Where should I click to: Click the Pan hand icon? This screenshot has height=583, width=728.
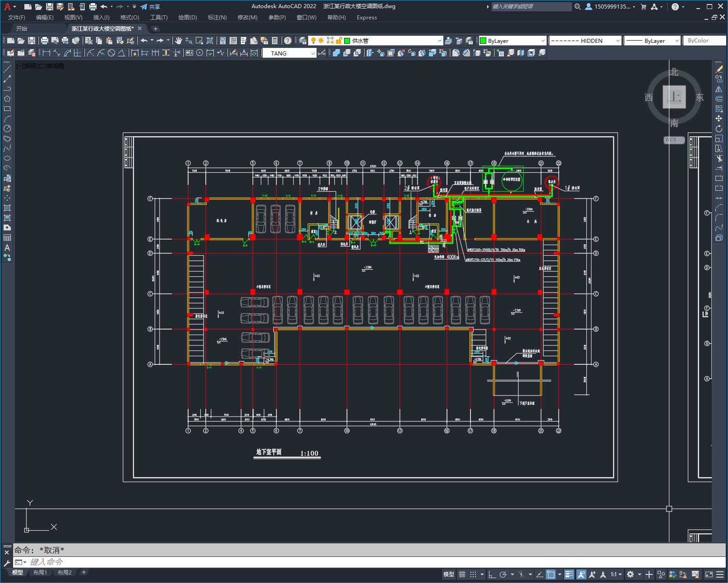179,41
